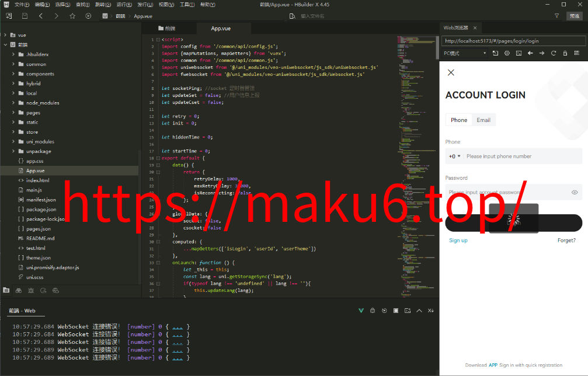Reload the web browser page
The image size is (588, 376).
pos(554,53)
